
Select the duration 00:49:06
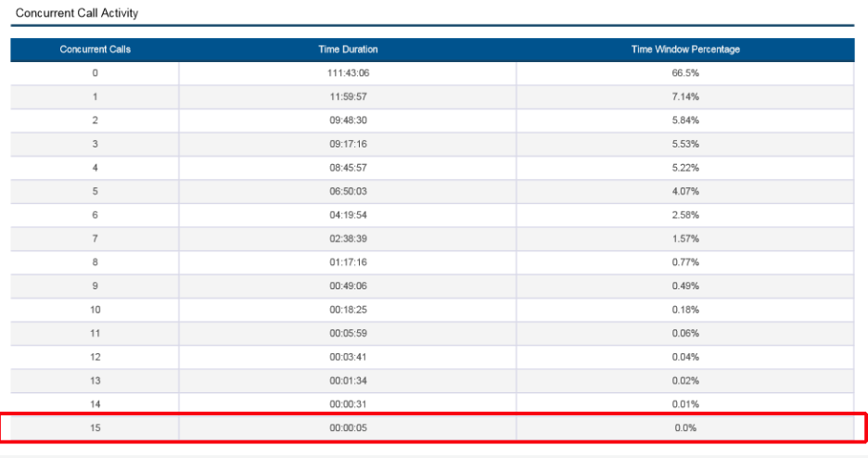[348, 286]
